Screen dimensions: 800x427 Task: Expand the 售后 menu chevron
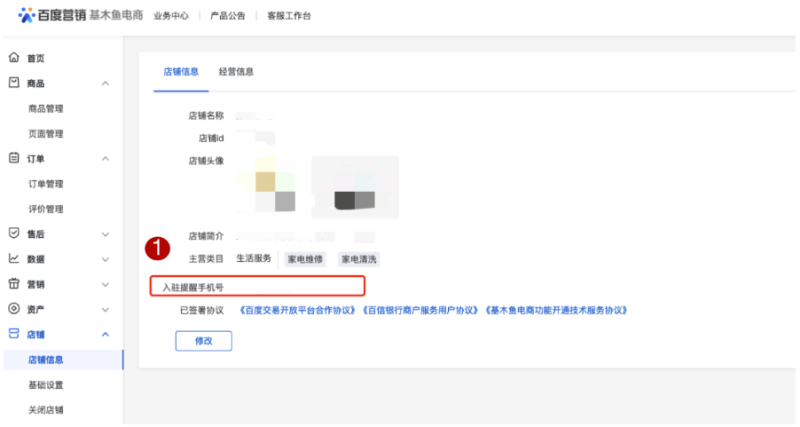(105, 234)
